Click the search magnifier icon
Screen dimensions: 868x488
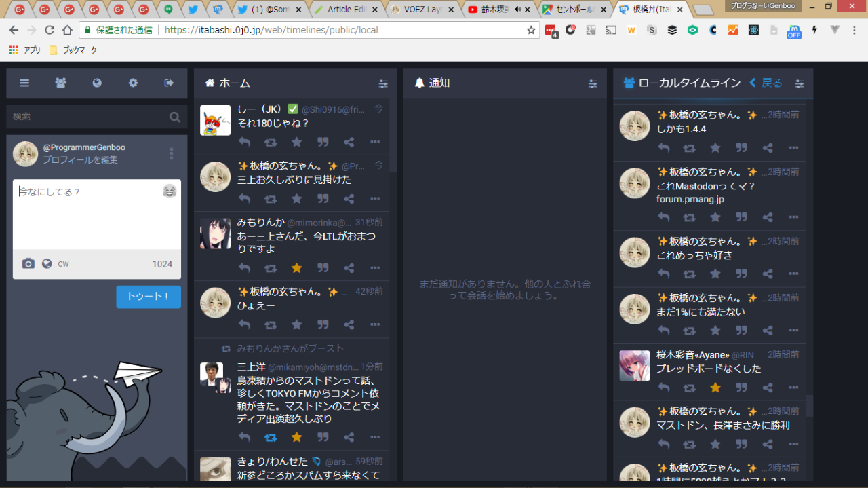[x=175, y=117]
